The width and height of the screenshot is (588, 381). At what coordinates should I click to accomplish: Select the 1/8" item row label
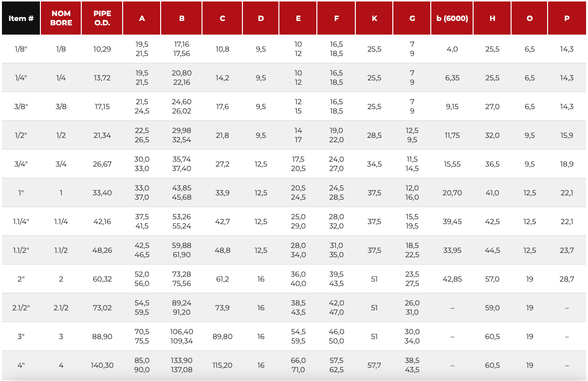point(21,49)
